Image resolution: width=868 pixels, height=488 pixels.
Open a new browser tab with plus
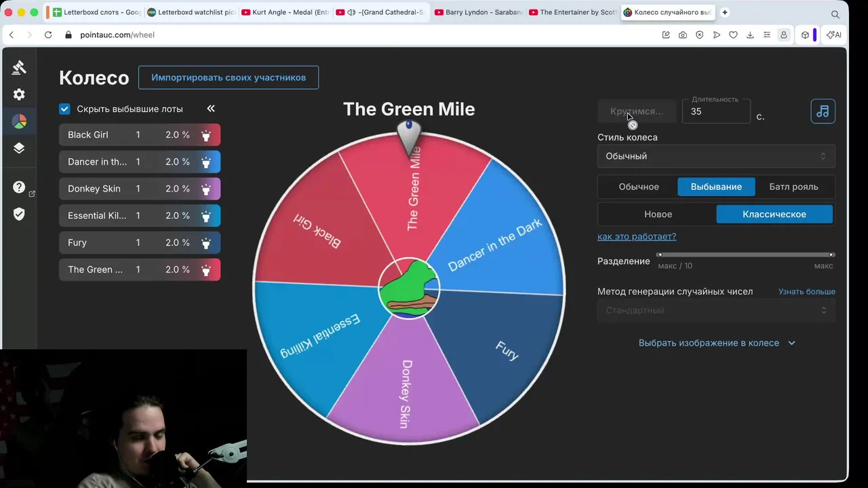(x=725, y=12)
